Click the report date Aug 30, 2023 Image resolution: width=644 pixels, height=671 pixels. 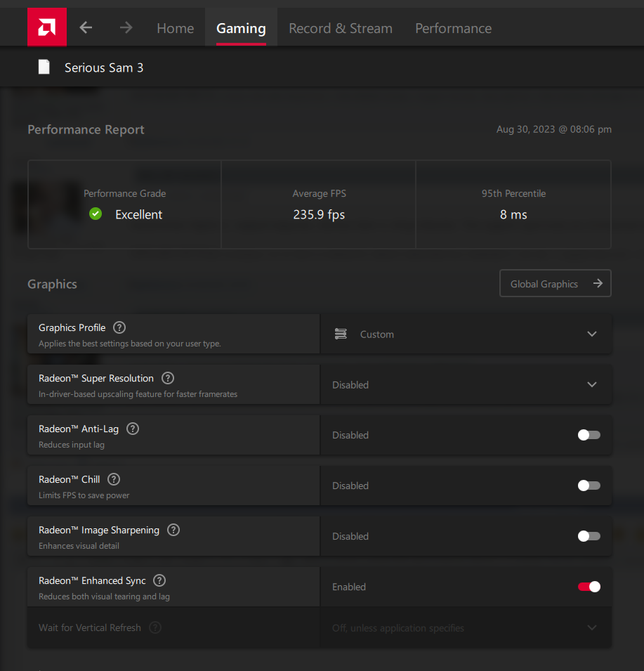click(554, 129)
